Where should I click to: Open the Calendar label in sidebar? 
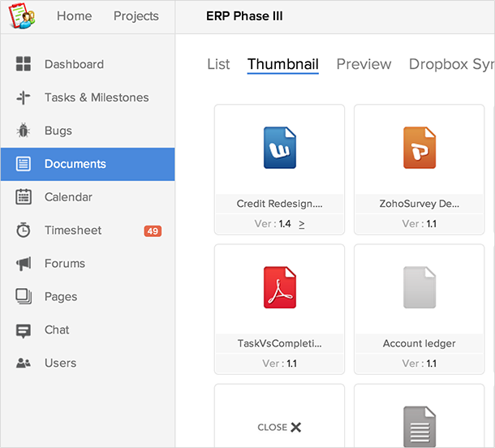tap(68, 197)
